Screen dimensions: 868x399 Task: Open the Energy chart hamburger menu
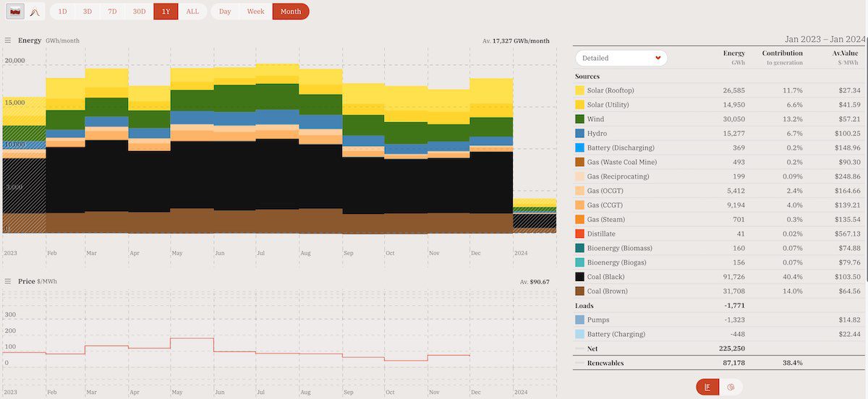[x=7, y=40]
